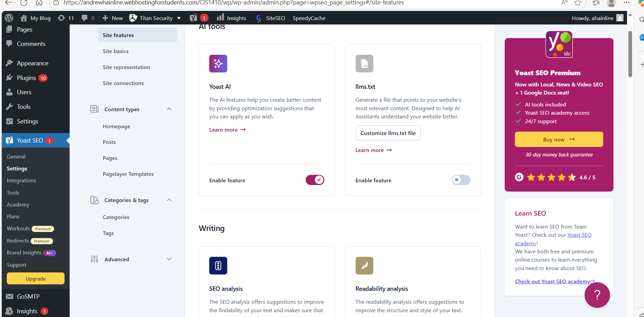Screen dimensions: 644x317
Task: Open Insights from the admin toolbar
Action: click(x=231, y=18)
